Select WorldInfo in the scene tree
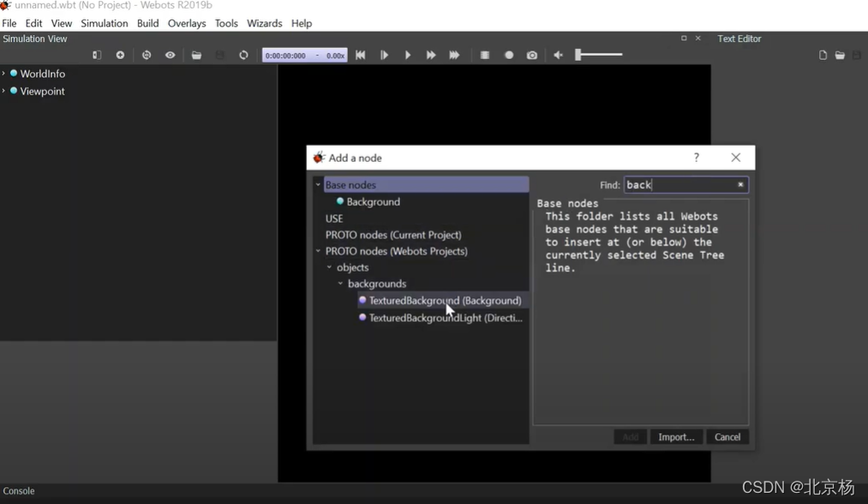 [x=43, y=74]
